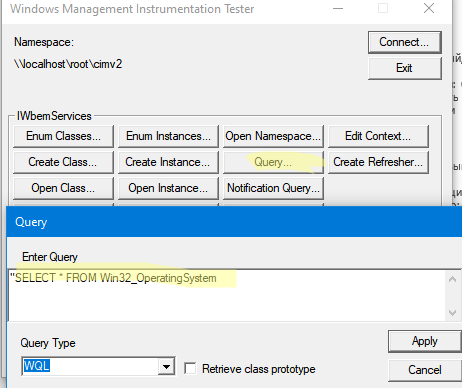Viewport: 462px width, 388px height.
Task: Expand the Query Type dropdown arrow
Action: [166, 367]
